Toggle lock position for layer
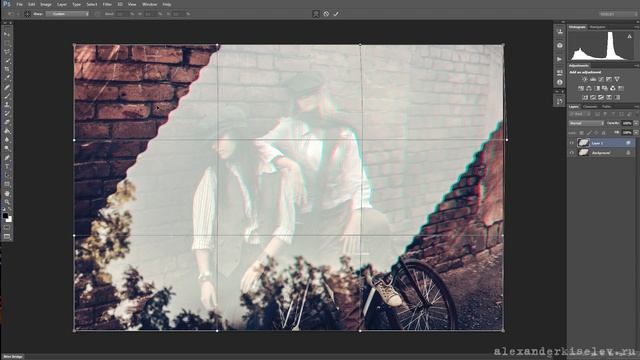 coord(596,133)
